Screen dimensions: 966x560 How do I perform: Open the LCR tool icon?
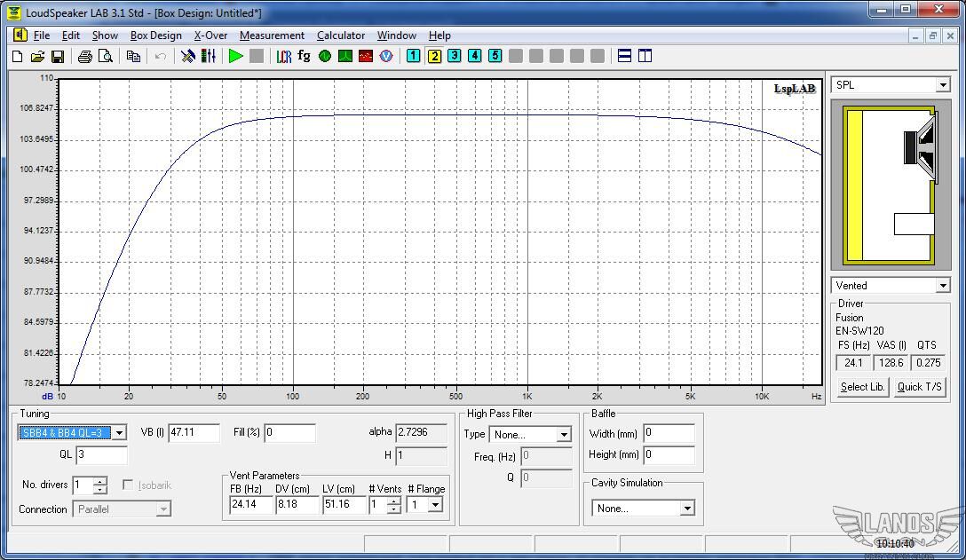click(x=283, y=57)
